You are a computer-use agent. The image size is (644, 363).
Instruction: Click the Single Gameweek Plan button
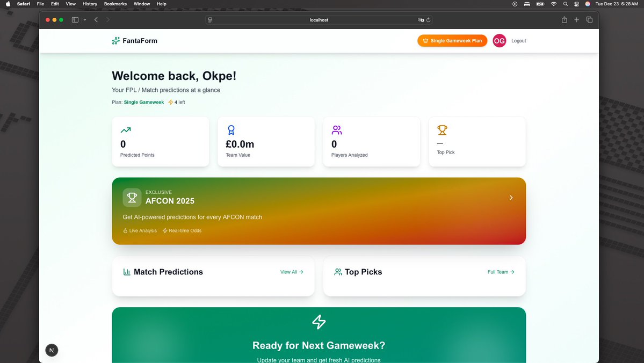pyautogui.click(x=452, y=40)
